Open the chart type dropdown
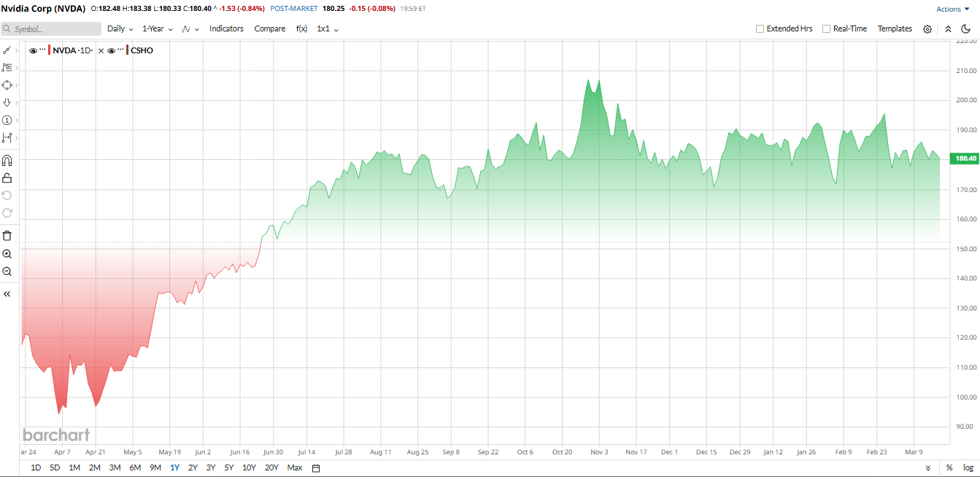The image size is (980, 477). (190, 29)
